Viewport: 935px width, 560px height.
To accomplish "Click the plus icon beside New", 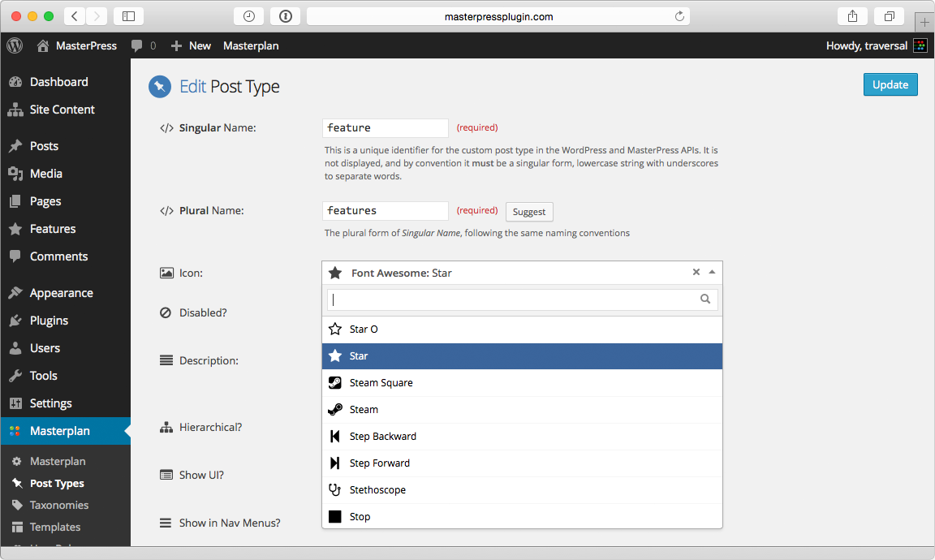I will point(176,46).
